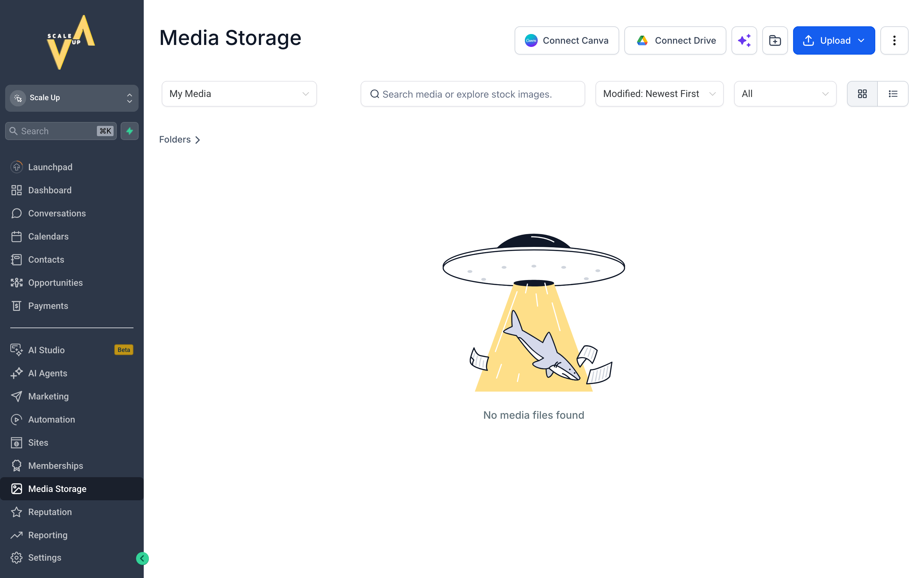
Task: Click the Settings gear icon
Action: pos(16,557)
